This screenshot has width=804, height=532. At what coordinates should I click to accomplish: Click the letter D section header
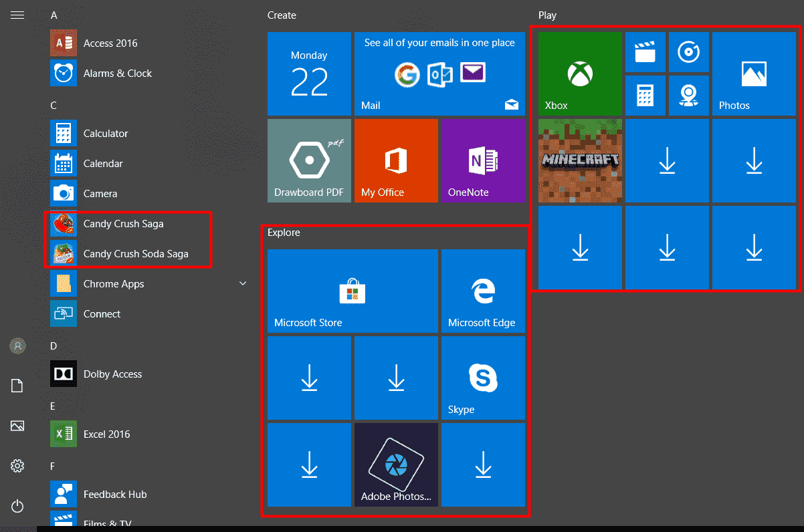click(54, 346)
